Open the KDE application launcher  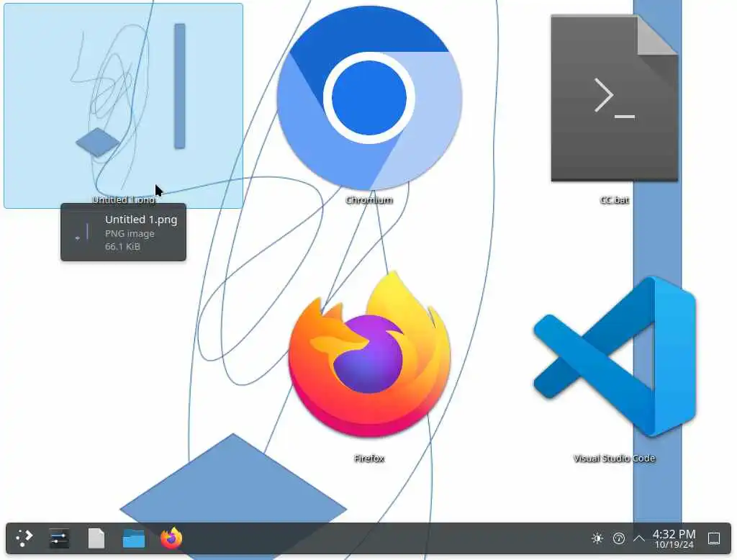coord(24,538)
